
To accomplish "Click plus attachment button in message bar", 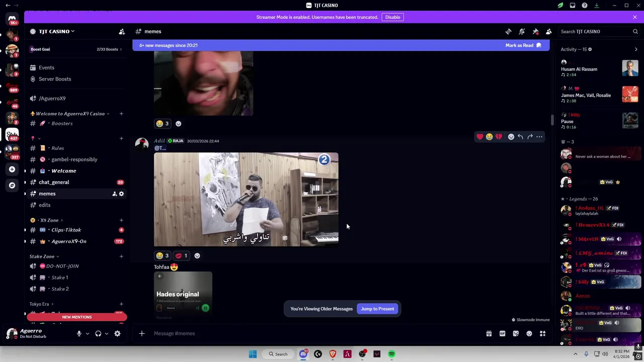I will (x=142, y=333).
